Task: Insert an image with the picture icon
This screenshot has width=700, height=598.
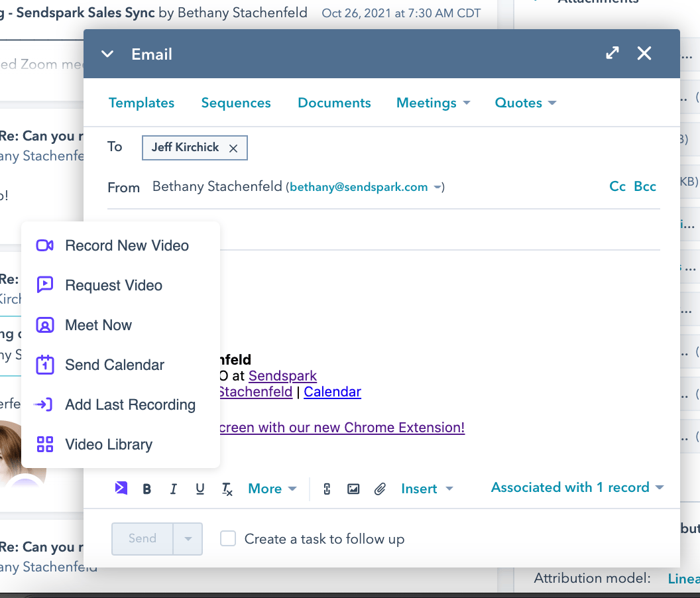Action: point(353,489)
